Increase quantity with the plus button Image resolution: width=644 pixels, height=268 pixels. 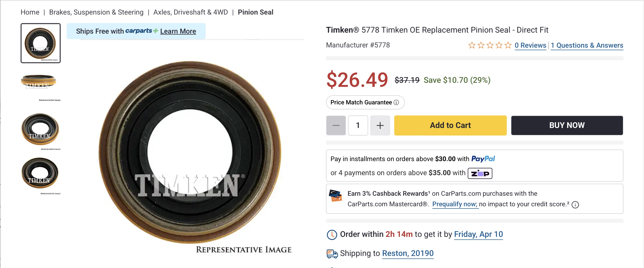380,125
